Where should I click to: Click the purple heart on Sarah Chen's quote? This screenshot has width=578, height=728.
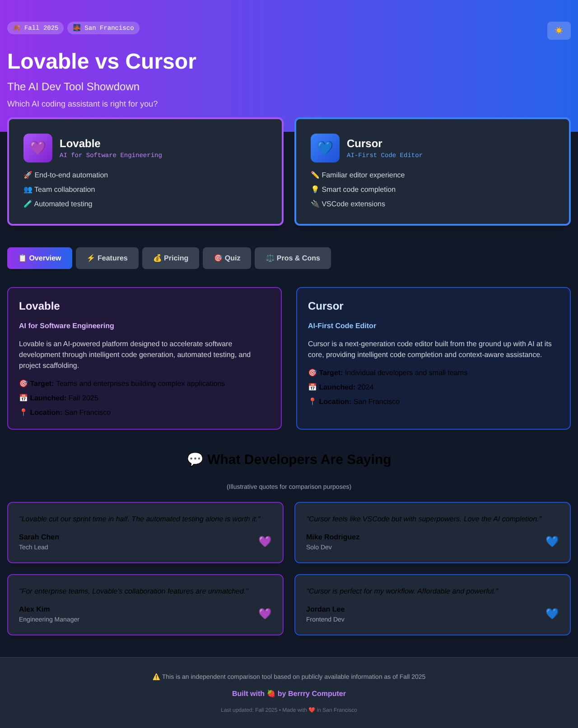pyautogui.click(x=265, y=541)
